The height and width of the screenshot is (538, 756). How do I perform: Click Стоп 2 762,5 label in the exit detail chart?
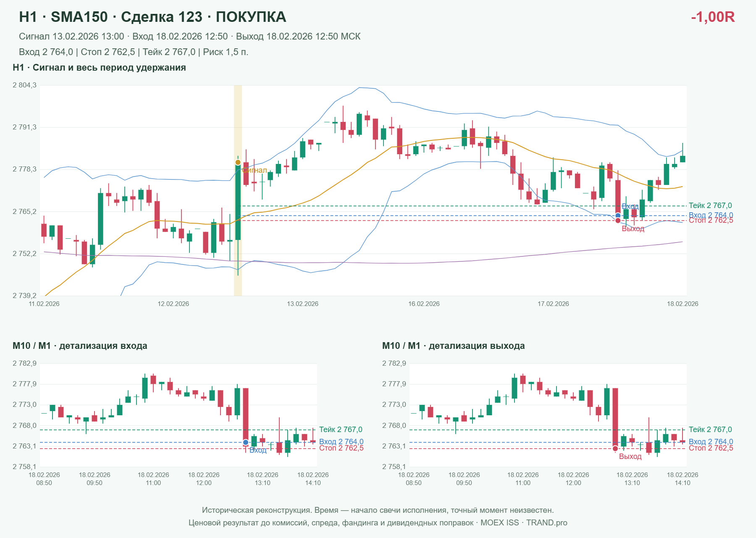tap(711, 448)
